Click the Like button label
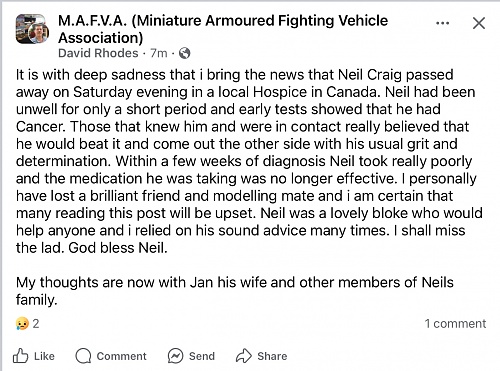Screen dimensions: 500x371 pyautogui.click(x=44, y=356)
